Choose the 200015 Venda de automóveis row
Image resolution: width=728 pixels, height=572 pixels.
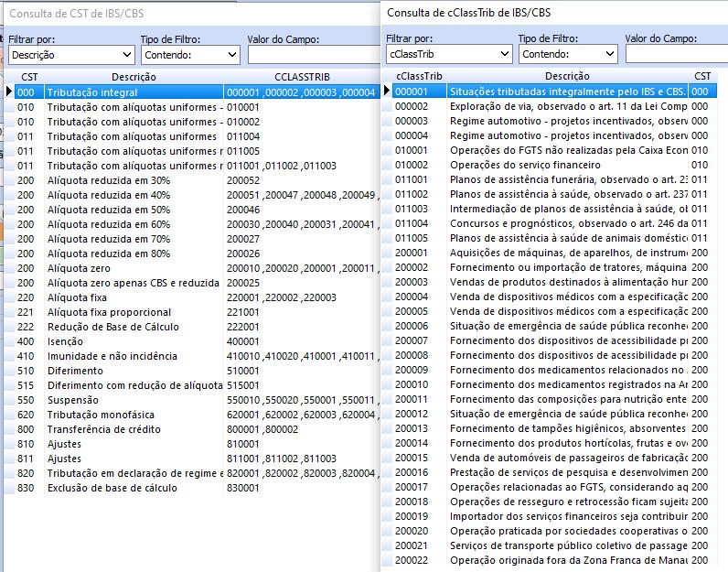point(567,458)
